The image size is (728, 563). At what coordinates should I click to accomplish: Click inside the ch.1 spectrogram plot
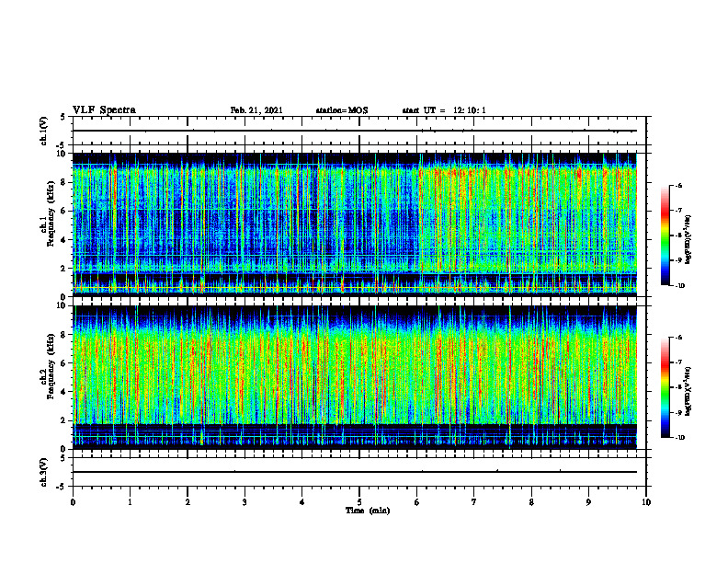pyautogui.click(x=355, y=224)
